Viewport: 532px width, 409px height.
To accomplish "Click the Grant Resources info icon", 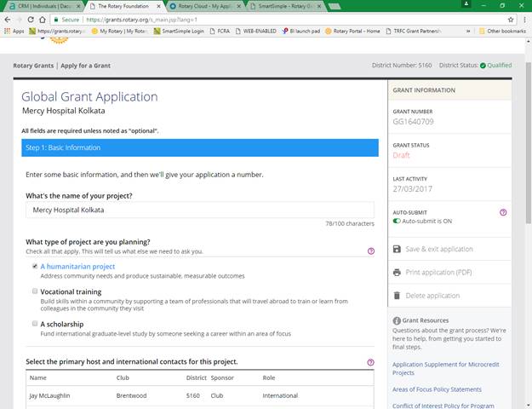I will [397, 320].
